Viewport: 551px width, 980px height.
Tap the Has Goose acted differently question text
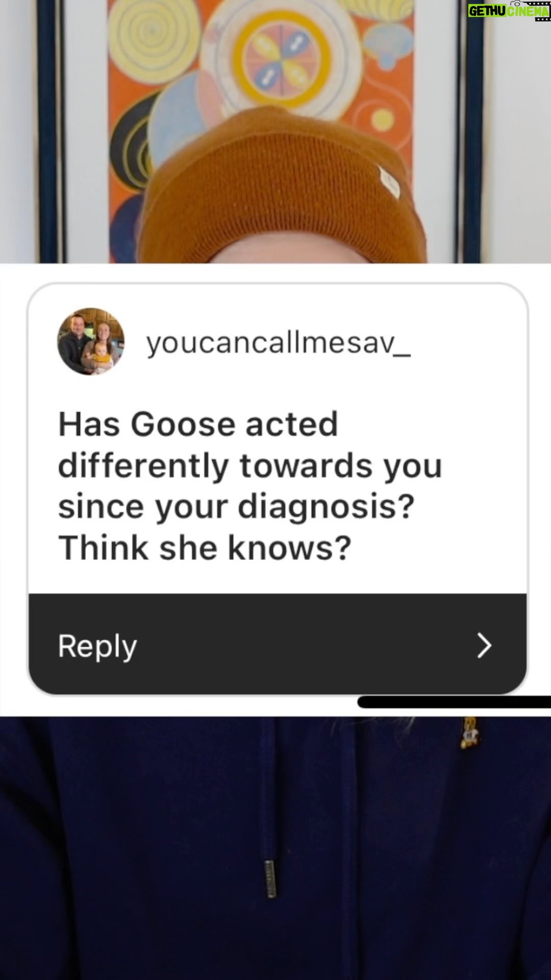coord(250,485)
